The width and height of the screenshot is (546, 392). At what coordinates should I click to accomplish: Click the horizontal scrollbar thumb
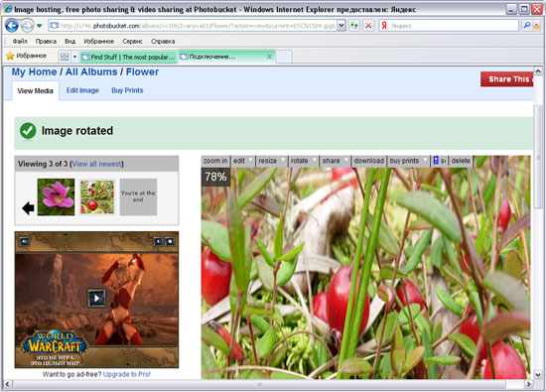[259, 384]
